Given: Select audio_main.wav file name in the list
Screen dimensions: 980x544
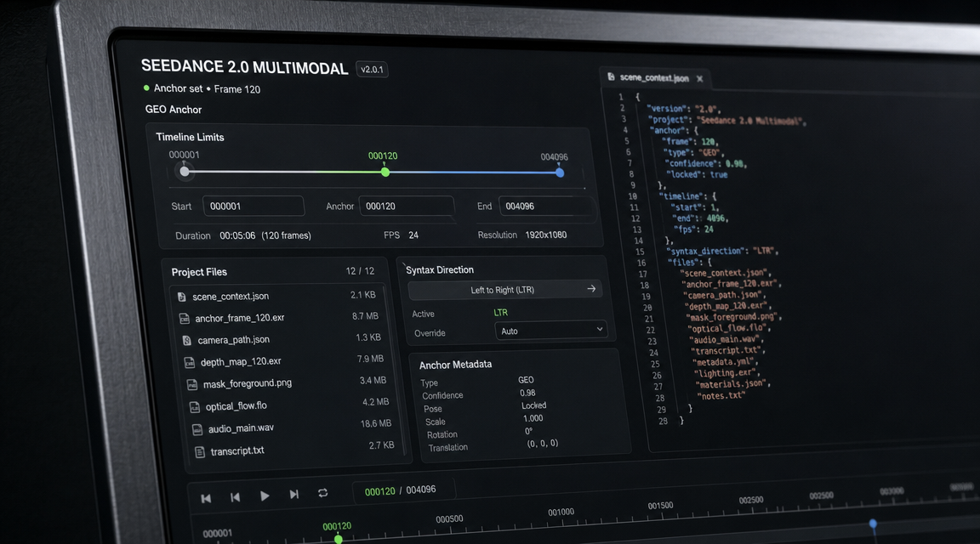Looking at the screenshot, I should (x=242, y=429).
